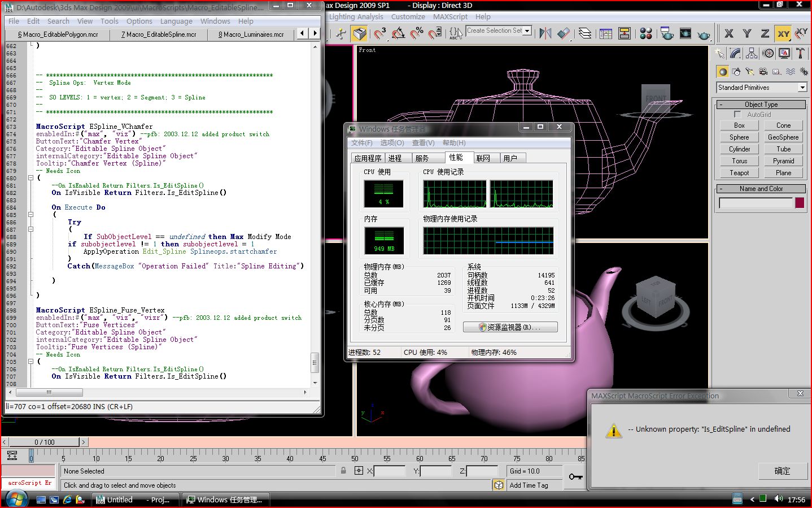Open the Language menu in script editor
The width and height of the screenshot is (812, 508).
point(176,21)
